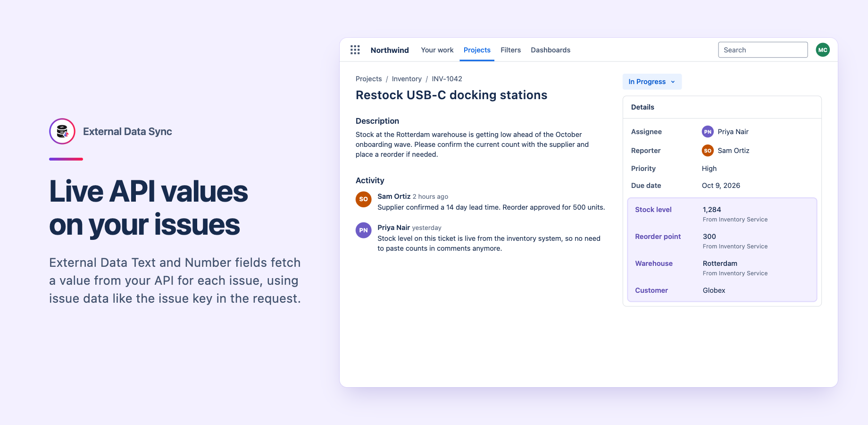Click the reporter name Sam Ortiz

pyautogui.click(x=734, y=151)
